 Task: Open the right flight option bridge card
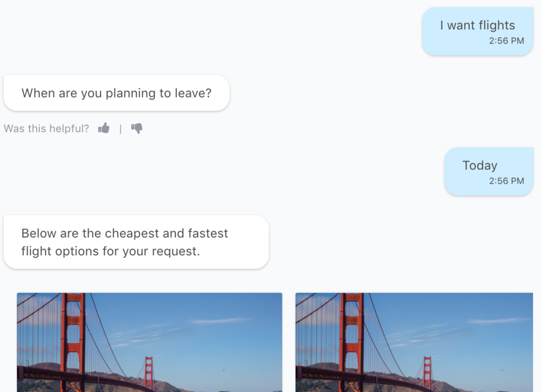(x=414, y=342)
